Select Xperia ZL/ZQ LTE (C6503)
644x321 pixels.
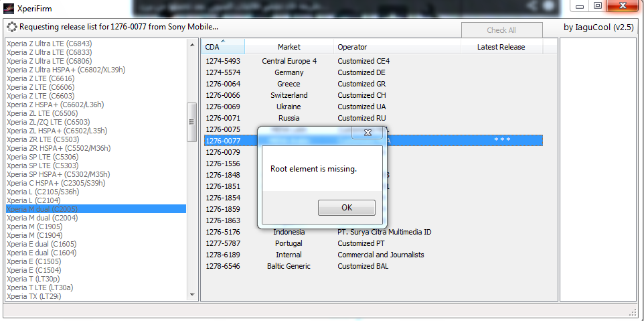(x=96, y=122)
